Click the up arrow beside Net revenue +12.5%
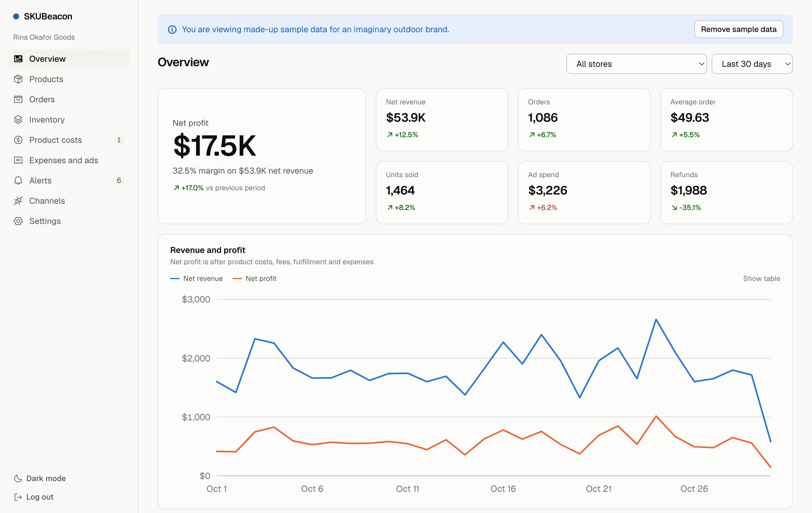This screenshot has height=513, width=812. (x=390, y=135)
